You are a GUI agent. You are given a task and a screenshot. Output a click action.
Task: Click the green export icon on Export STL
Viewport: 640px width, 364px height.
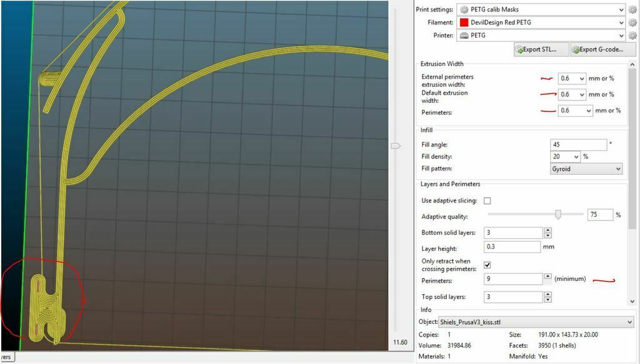[519, 49]
